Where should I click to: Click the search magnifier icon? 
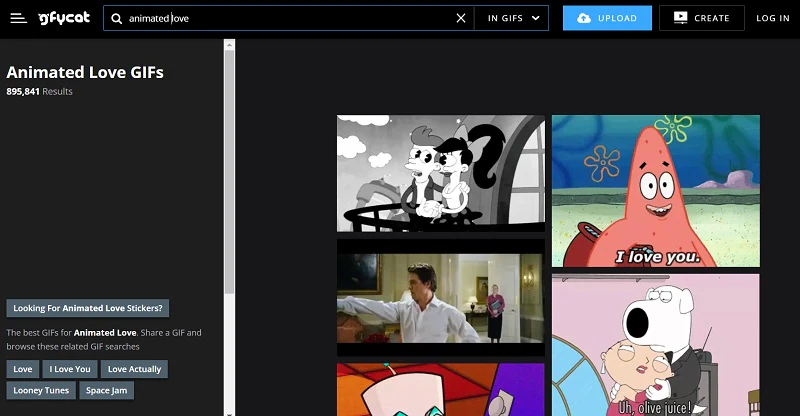pyautogui.click(x=117, y=18)
